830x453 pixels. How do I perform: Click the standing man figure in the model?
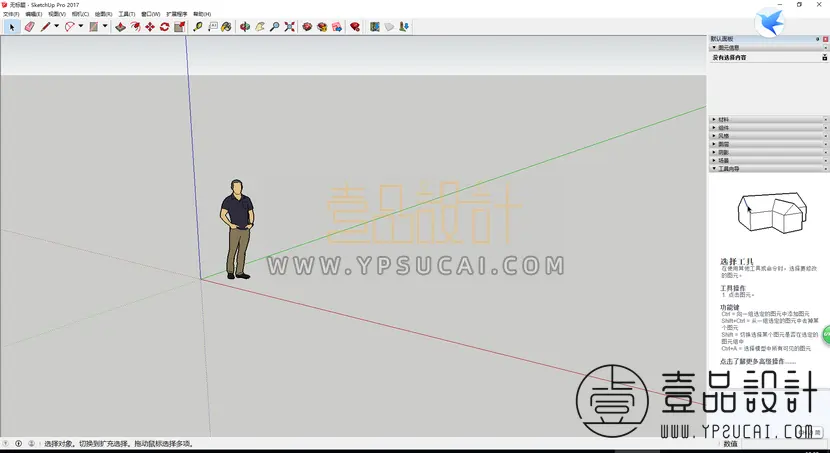(237, 229)
